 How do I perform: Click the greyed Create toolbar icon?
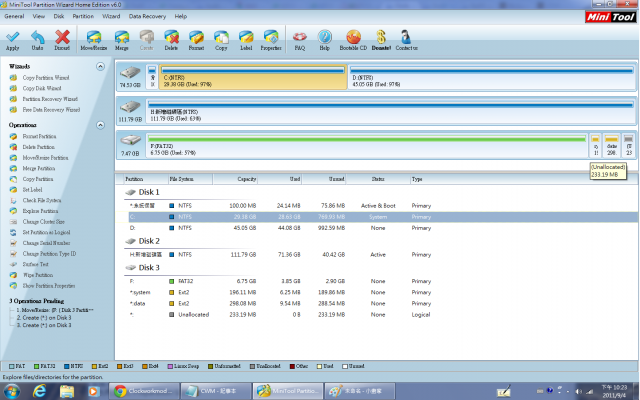147,37
